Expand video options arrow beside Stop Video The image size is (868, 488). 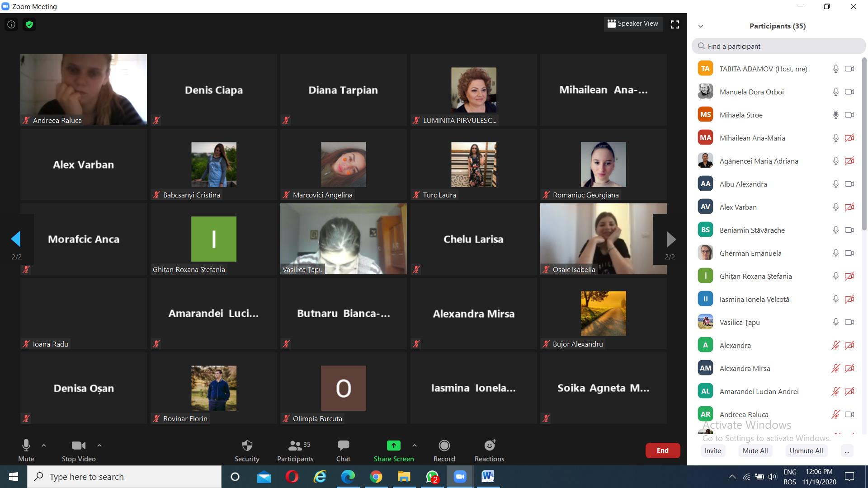pos(99,446)
